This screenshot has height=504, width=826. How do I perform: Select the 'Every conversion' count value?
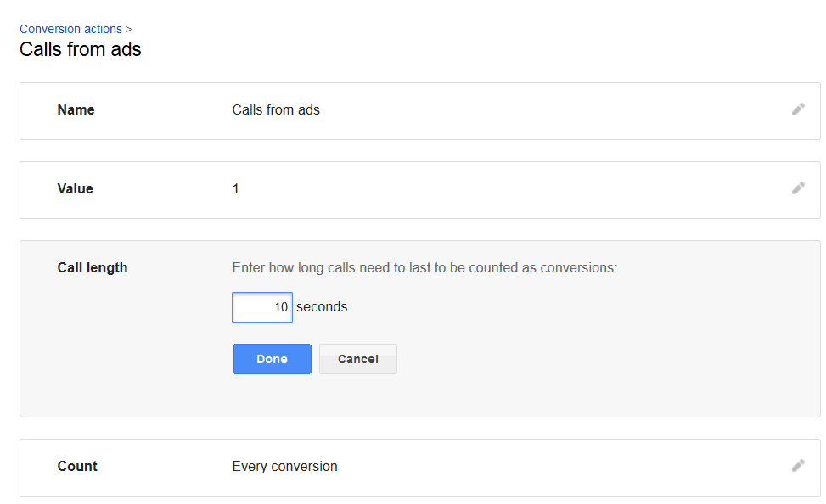(284, 466)
